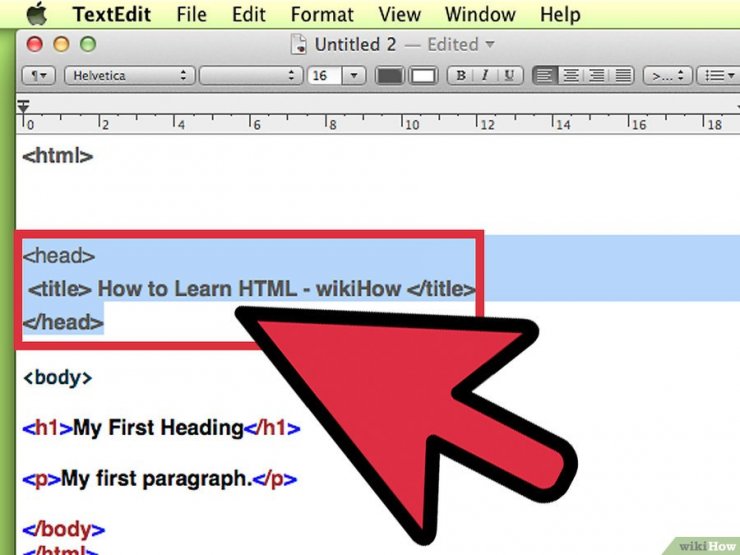
Task: Open the list bullets dropdown
Action: click(719, 76)
